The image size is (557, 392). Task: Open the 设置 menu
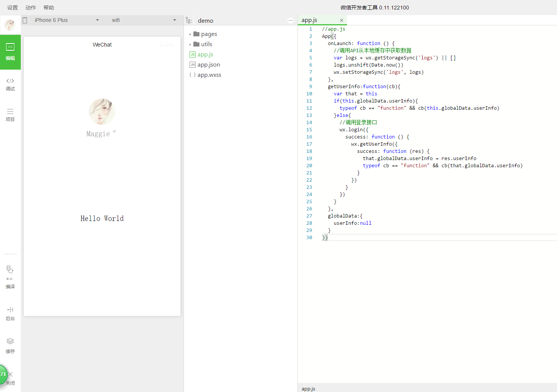pyautogui.click(x=12, y=8)
